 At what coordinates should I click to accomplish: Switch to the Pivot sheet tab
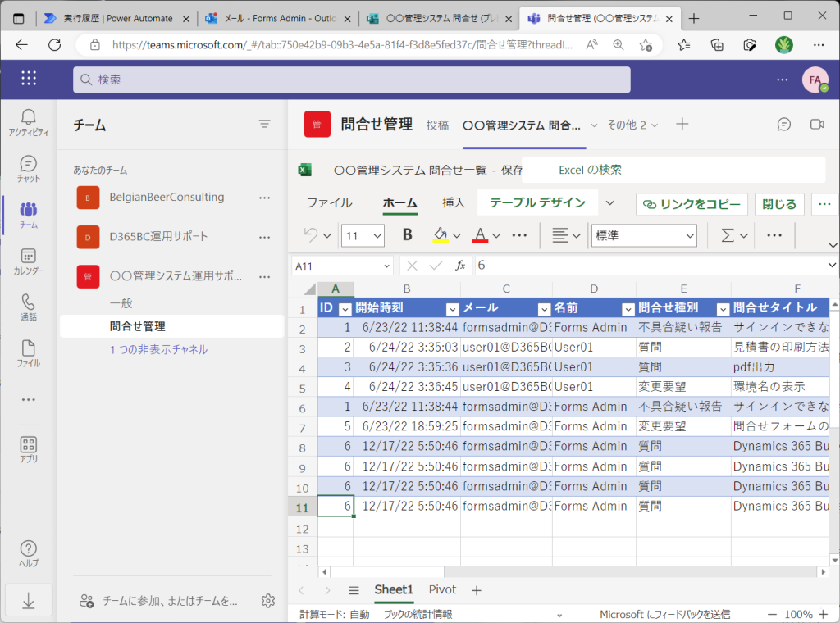tap(442, 590)
